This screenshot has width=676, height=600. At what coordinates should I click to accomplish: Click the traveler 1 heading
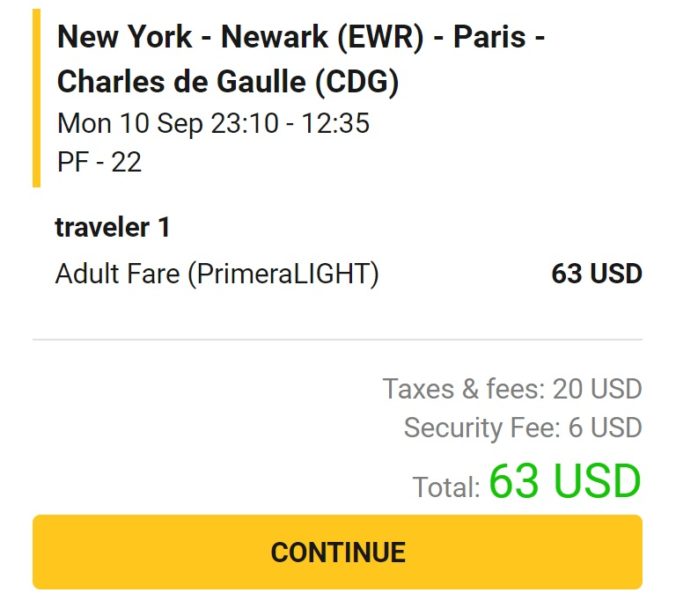[112, 227]
